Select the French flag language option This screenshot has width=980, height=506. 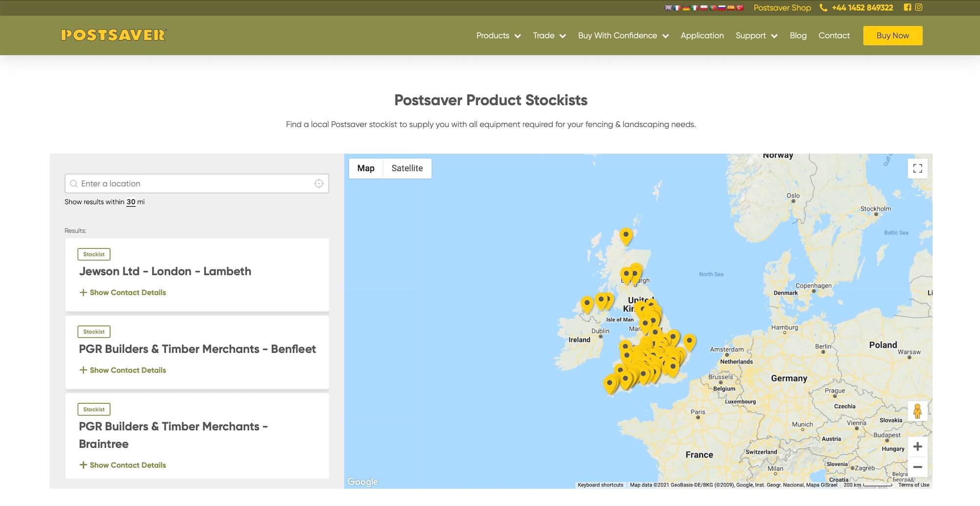[677, 8]
